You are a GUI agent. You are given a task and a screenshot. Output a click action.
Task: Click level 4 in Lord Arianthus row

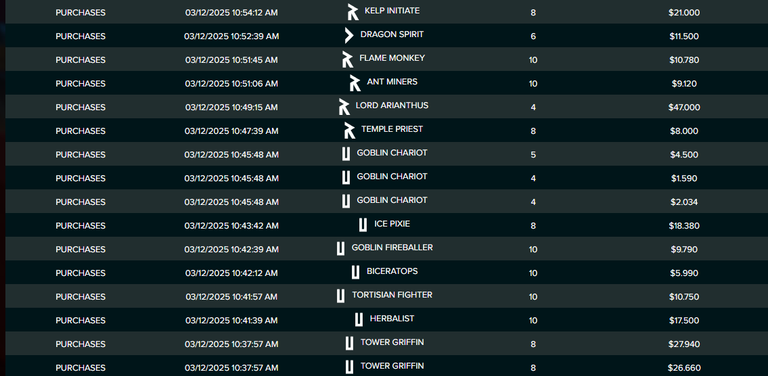pos(533,107)
